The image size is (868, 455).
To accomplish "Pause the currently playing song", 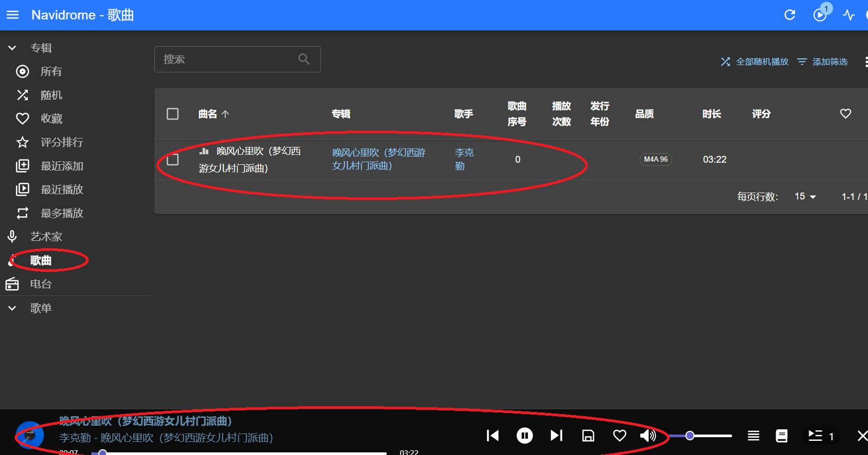I will (524, 436).
